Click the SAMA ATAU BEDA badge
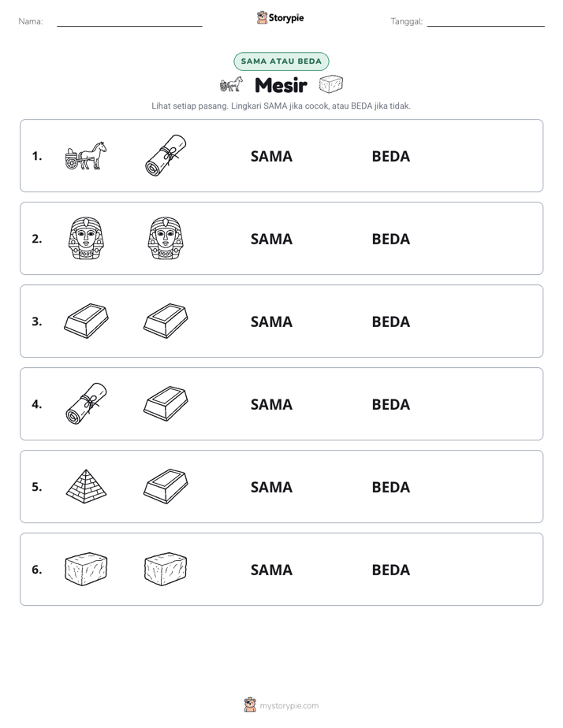Image resolution: width=563 pixels, height=728 pixels. click(x=281, y=61)
